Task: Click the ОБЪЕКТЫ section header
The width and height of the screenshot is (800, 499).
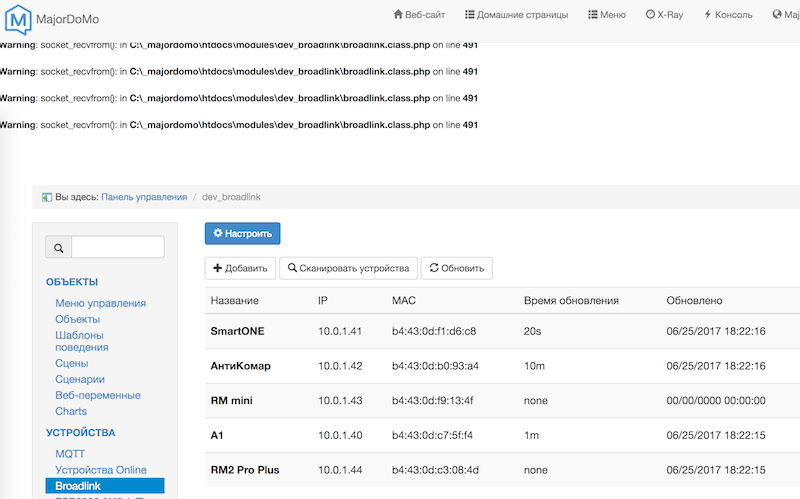Action: coord(72,282)
